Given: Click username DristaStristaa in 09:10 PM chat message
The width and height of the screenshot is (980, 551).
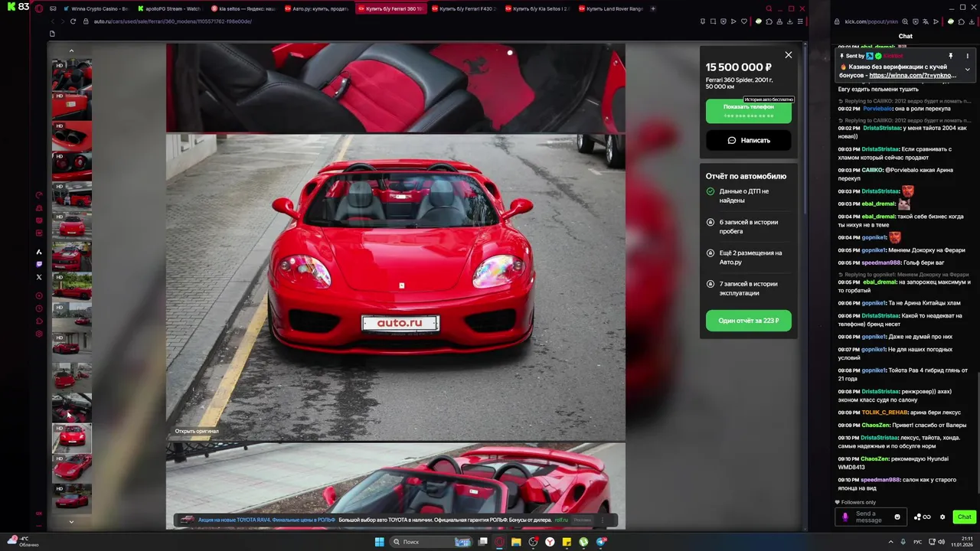Looking at the screenshot, I should click(880, 438).
